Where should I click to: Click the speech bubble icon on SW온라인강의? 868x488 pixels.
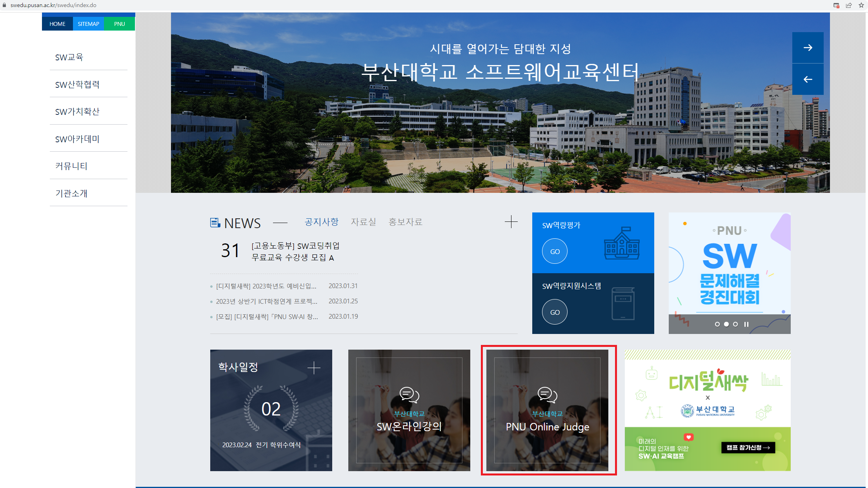point(409,395)
